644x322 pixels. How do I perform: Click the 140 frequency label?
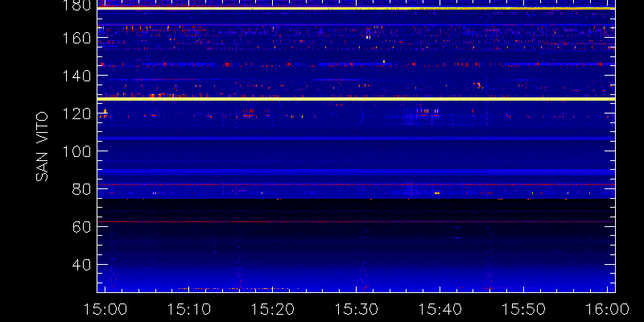[x=76, y=76]
